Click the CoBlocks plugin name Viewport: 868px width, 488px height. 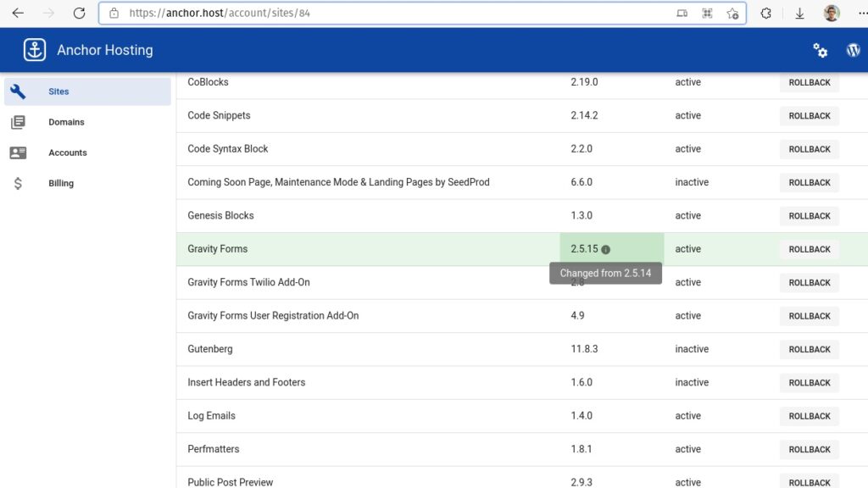coord(209,82)
